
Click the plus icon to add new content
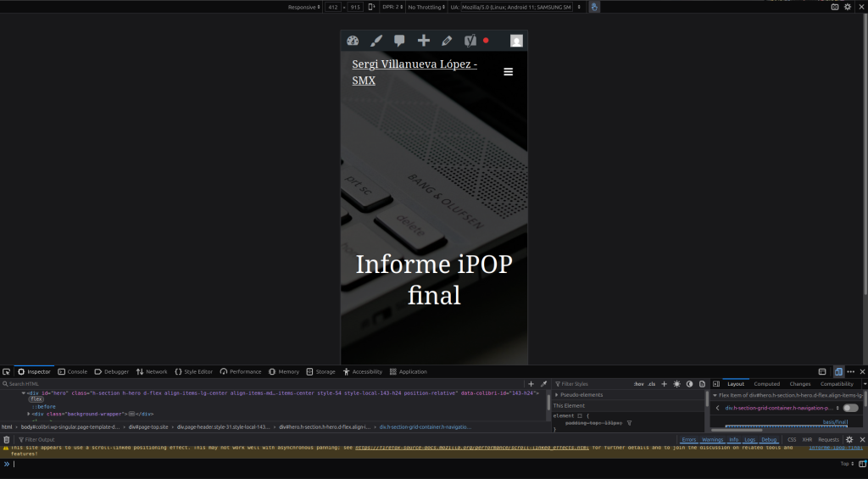click(x=423, y=41)
